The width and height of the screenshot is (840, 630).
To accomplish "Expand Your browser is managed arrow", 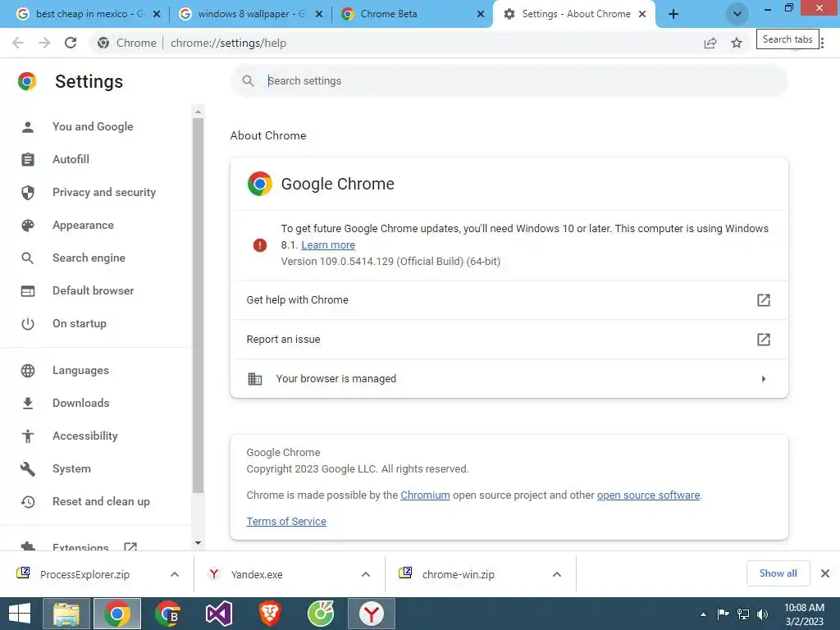I will point(764,379).
